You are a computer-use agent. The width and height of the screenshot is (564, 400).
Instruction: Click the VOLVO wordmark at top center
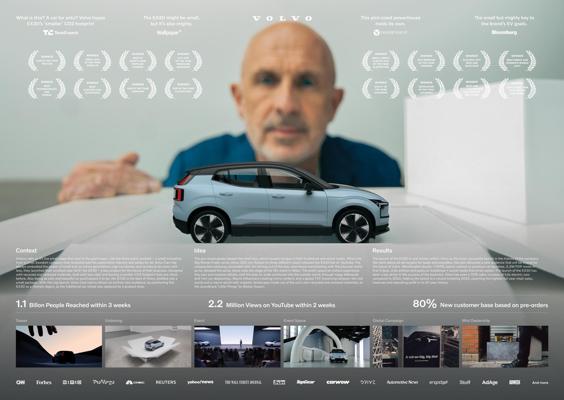[282, 18]
